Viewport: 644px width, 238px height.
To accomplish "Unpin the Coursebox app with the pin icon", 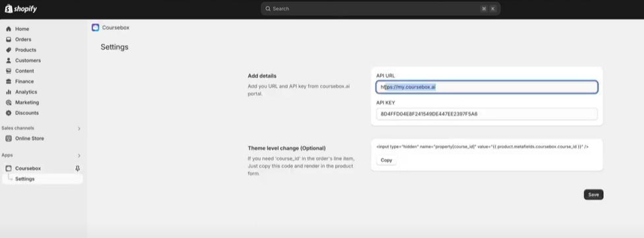I will tap(78, 169).
